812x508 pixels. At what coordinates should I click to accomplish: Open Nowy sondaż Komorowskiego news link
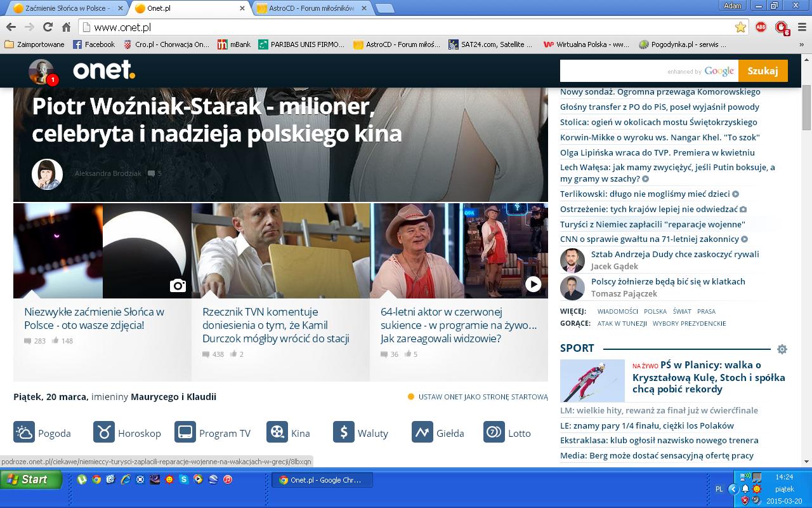[x=660, y=91]
